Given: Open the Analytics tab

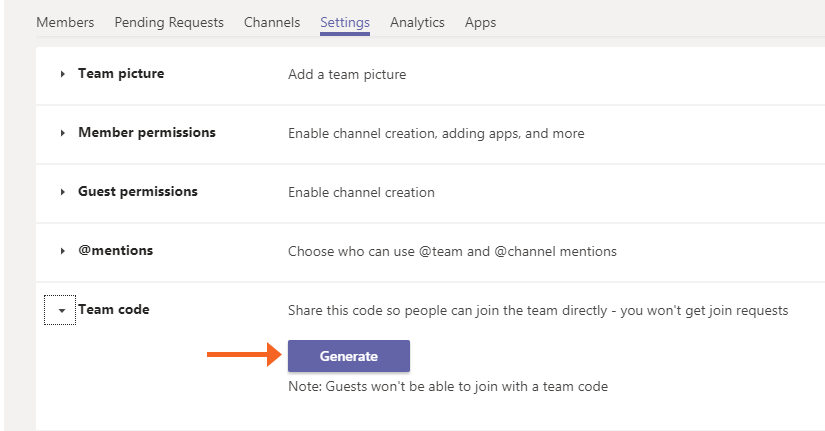Looking at the screenshot, I should click(417, 22).
